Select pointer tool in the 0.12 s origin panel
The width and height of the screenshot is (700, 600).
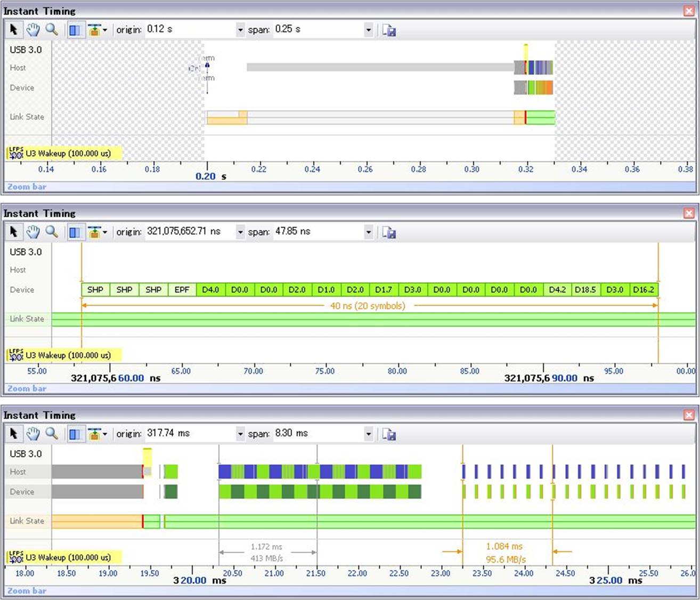(x=14, y=30)
